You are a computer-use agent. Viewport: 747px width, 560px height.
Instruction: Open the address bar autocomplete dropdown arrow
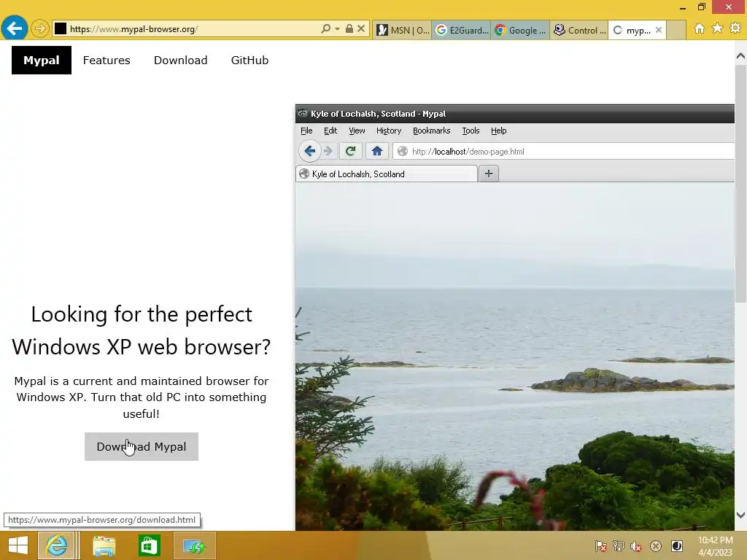click(x=337, y=29)
